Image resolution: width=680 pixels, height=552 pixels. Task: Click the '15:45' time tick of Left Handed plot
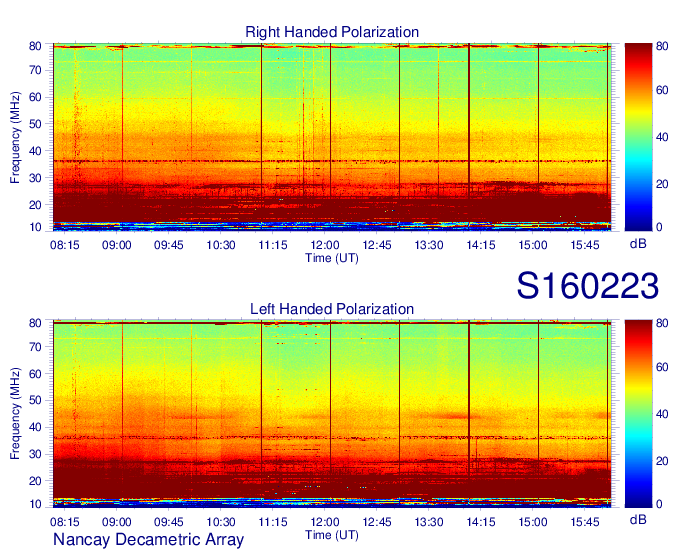[585, 522]
